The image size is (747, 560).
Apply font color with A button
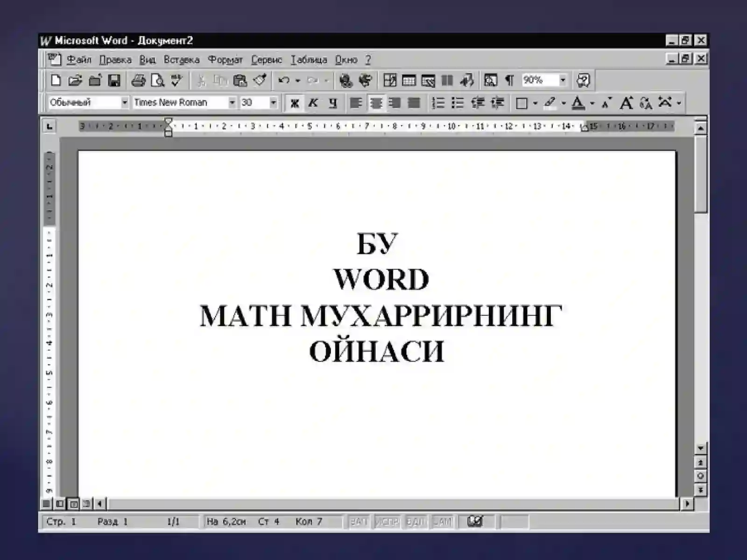coord(578,103)
